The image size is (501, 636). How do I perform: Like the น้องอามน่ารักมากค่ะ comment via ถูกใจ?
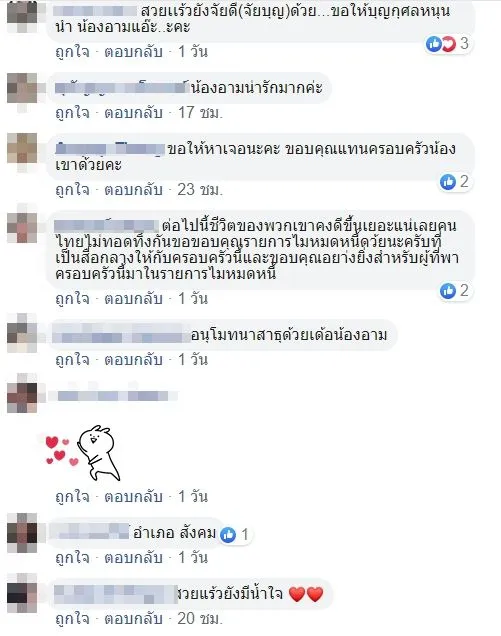coord(72,112)
